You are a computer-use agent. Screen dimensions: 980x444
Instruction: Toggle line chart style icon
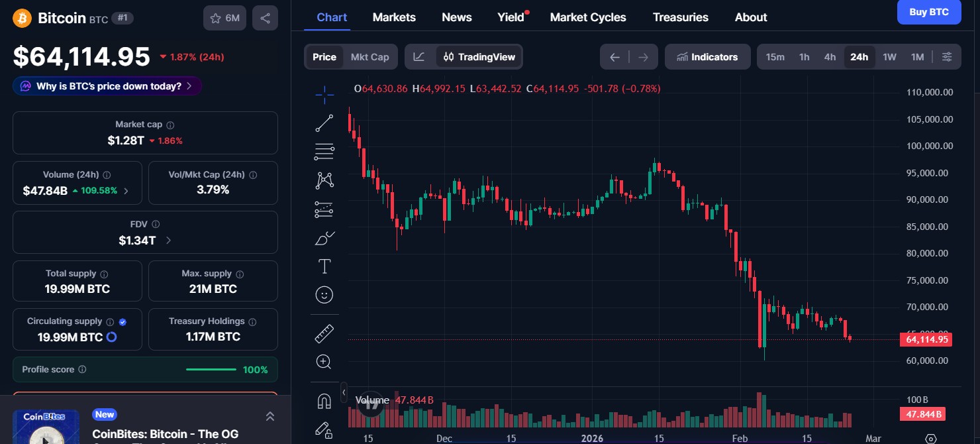click(419, 57)
